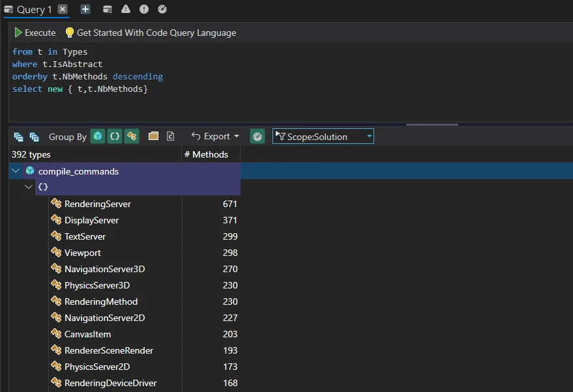573x392 pixels.
Task: Toggle Group By type icon
Action: 132,137
